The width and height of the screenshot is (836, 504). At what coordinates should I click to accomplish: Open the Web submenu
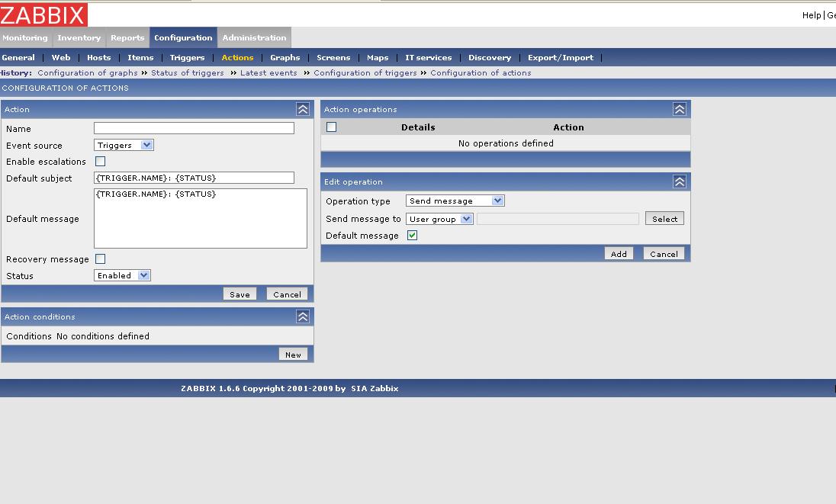[61, 57]
